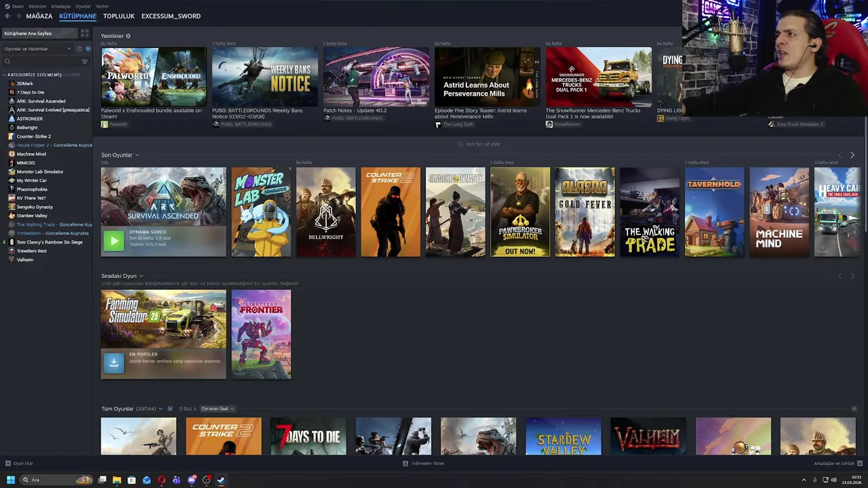Screen dimensions: 868x488
Task: Expand the Son Oyunlar shelf dropdown
Action: pyautogui.click(x=137, y=155)
